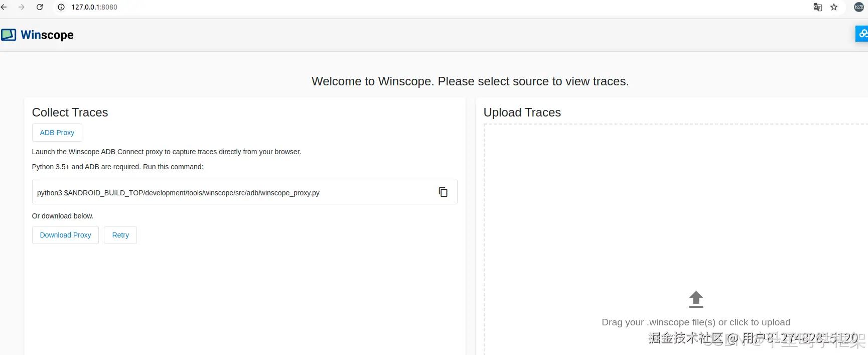Bookmark this page with the star icon
The image size is (868, 355).
click(x=834, y=7)
